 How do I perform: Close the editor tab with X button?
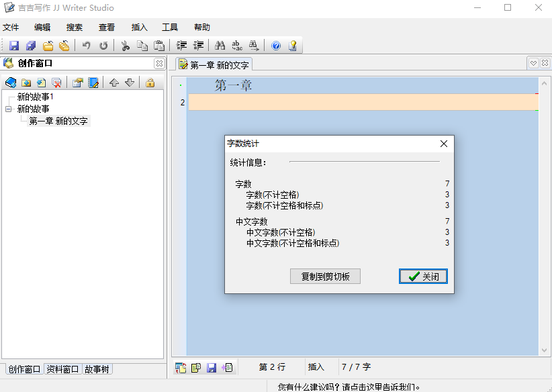coord(545,63)
